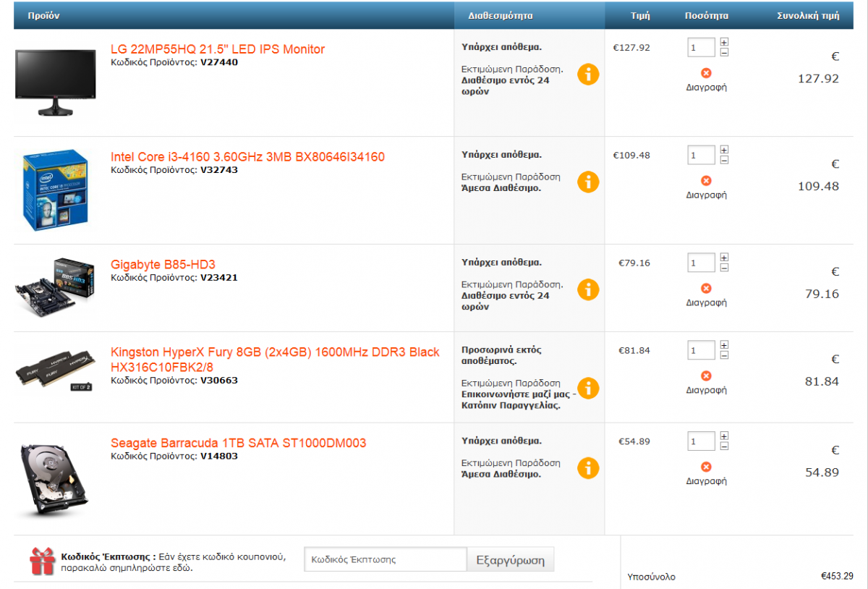Open Seagate hard drive image

tap(56, 480)
